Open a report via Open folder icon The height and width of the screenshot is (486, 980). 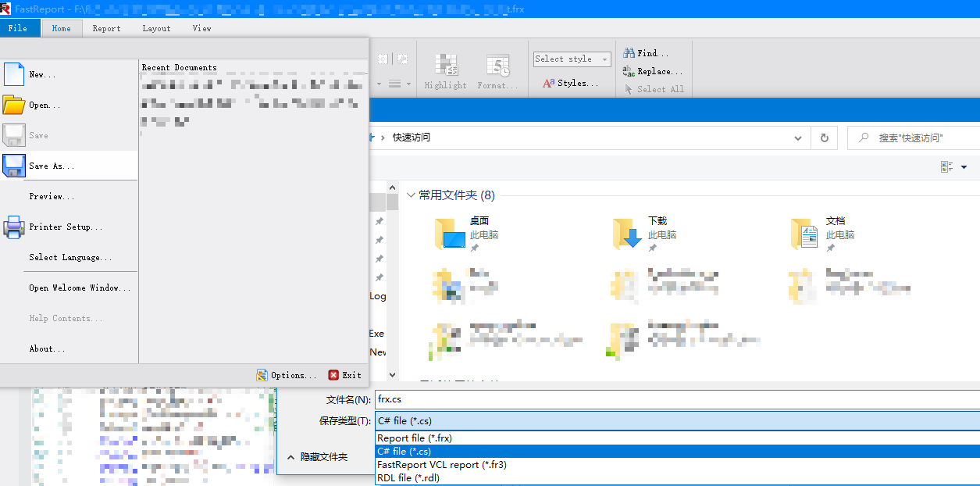coord(14,105)
